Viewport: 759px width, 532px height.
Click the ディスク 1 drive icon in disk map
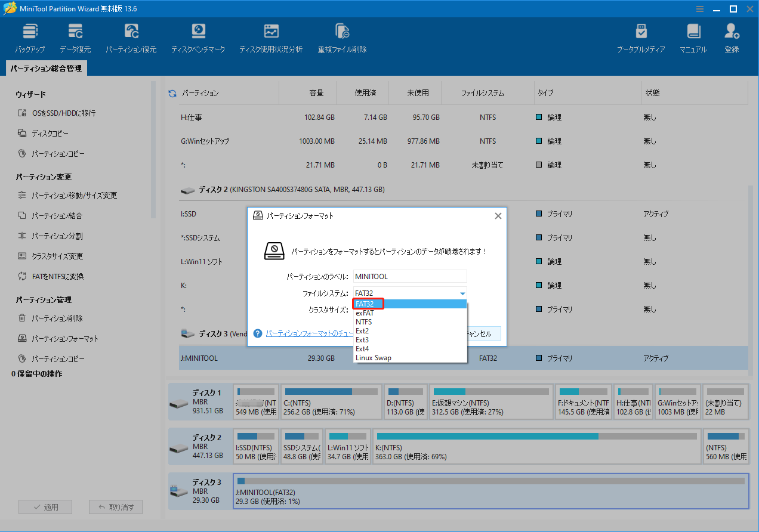tap(178, 403)
